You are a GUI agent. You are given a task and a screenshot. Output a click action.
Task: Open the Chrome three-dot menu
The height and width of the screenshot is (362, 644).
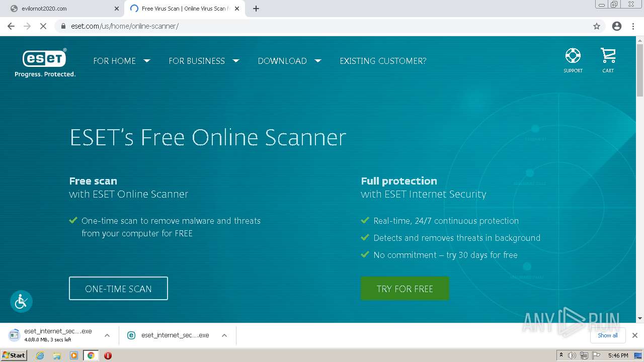tap(633, 26)
